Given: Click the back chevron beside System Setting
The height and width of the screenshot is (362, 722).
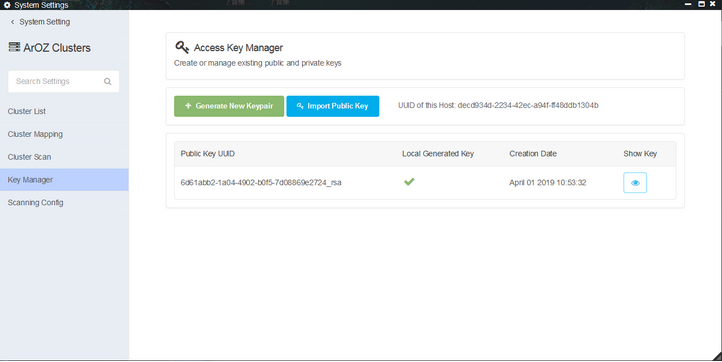Looking at the screenshot, I should pos(12,22).
